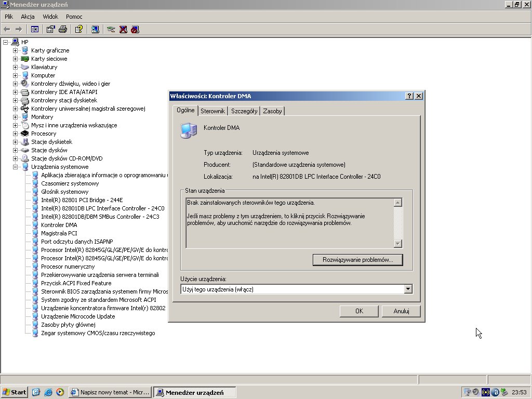Viewport: 532px width, 399px height.
Task: Click the Help question mark in the dialog title bar
Action: [x=409, y=96]
